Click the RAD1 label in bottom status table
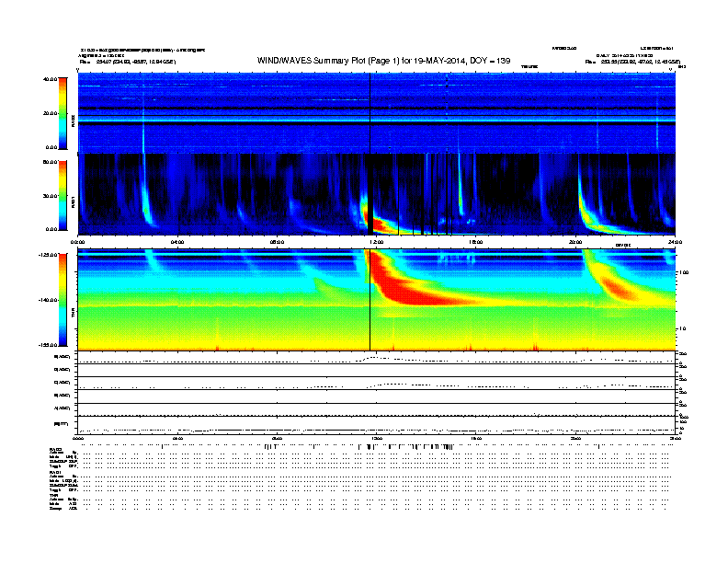The width and height of the screenshot is (728, 563). click(x=56, y=473)
